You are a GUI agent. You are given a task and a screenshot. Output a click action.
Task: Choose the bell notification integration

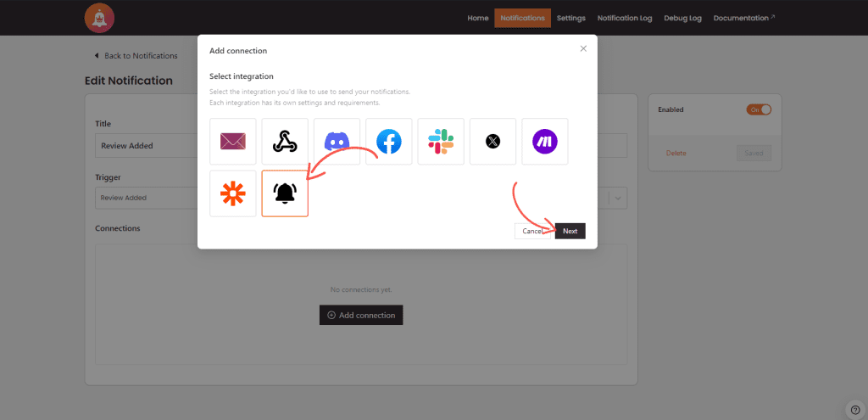(285, 193)
